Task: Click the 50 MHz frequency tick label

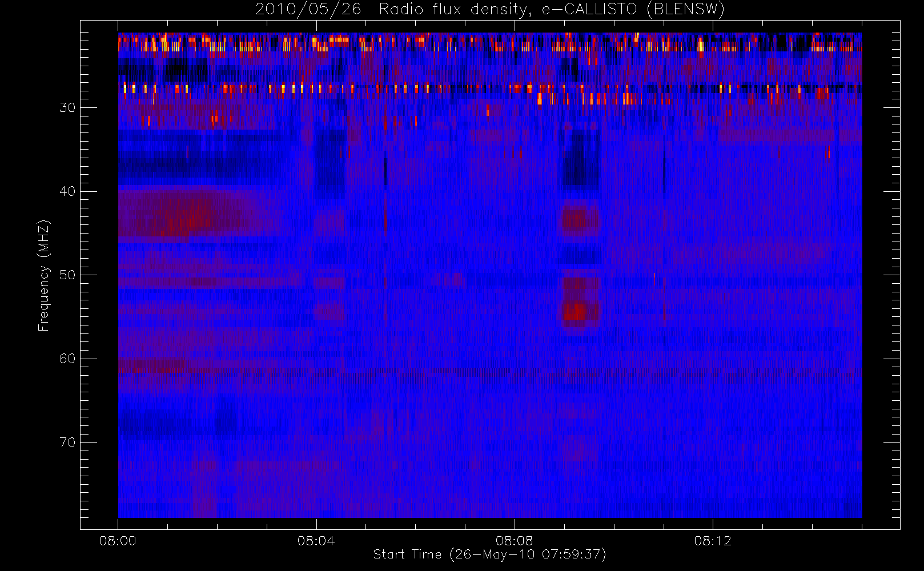Action: point(67,275)
